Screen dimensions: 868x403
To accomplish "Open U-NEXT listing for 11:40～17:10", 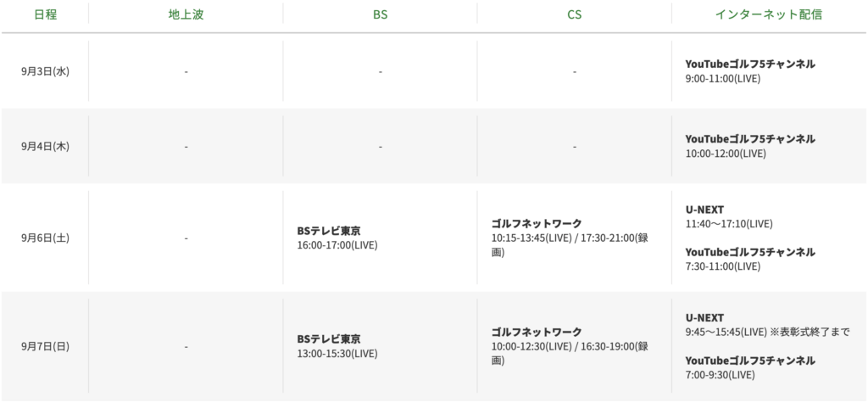I will (704, 209).
